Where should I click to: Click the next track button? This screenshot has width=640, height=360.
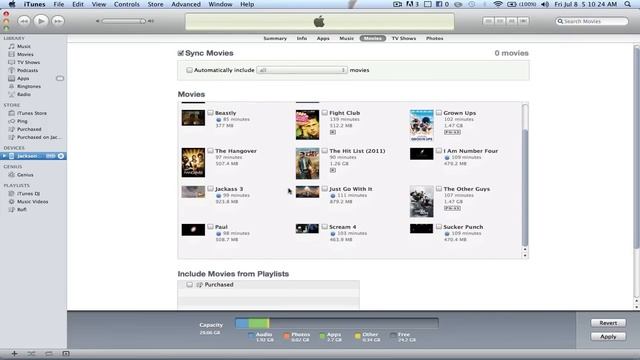tap(58, 21)
